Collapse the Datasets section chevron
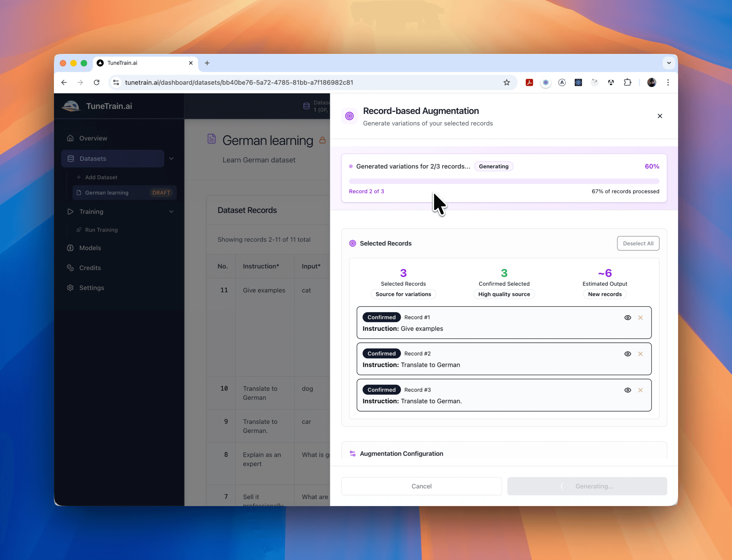The image size is (732, 560). pos(171,158)
